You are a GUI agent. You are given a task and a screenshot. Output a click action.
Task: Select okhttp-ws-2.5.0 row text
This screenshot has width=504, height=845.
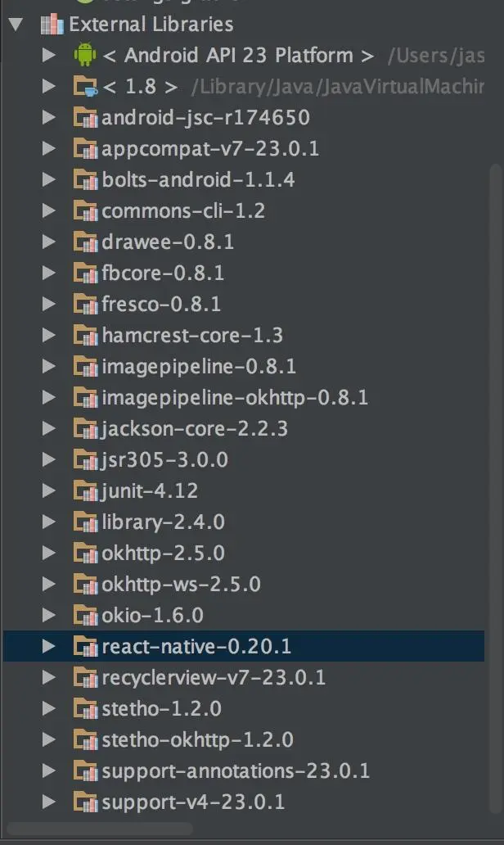pos(182,585)
